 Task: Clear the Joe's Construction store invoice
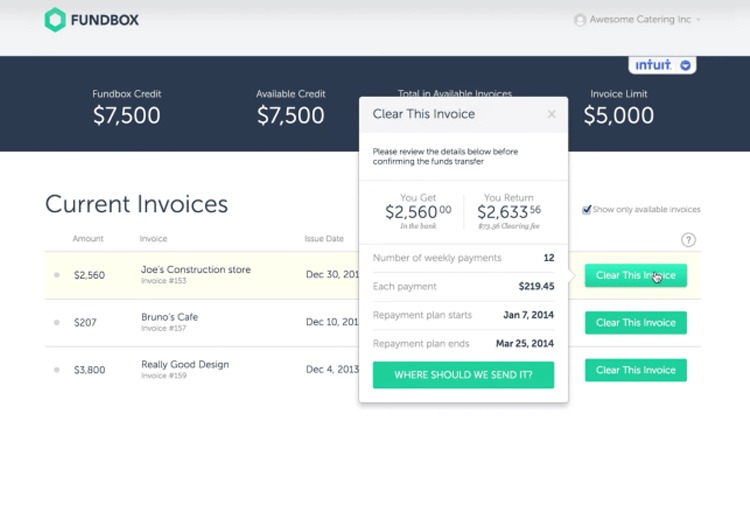(636, 275)
